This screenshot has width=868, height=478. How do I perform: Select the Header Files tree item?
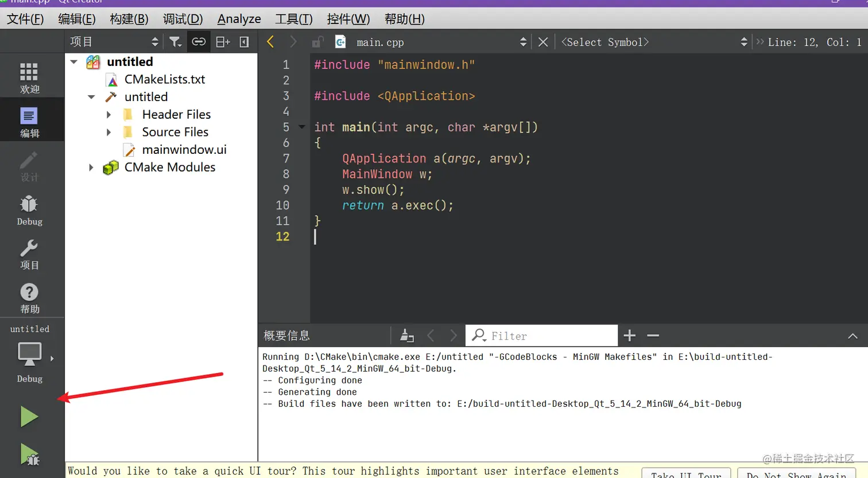click(x=176, y=115)
